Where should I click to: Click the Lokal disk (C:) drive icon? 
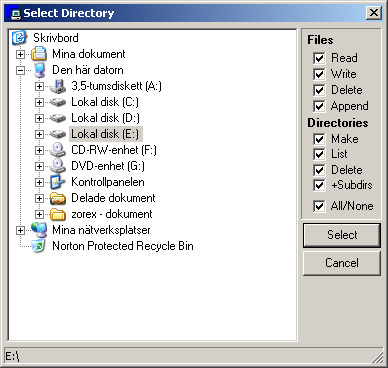coord(58,102)
